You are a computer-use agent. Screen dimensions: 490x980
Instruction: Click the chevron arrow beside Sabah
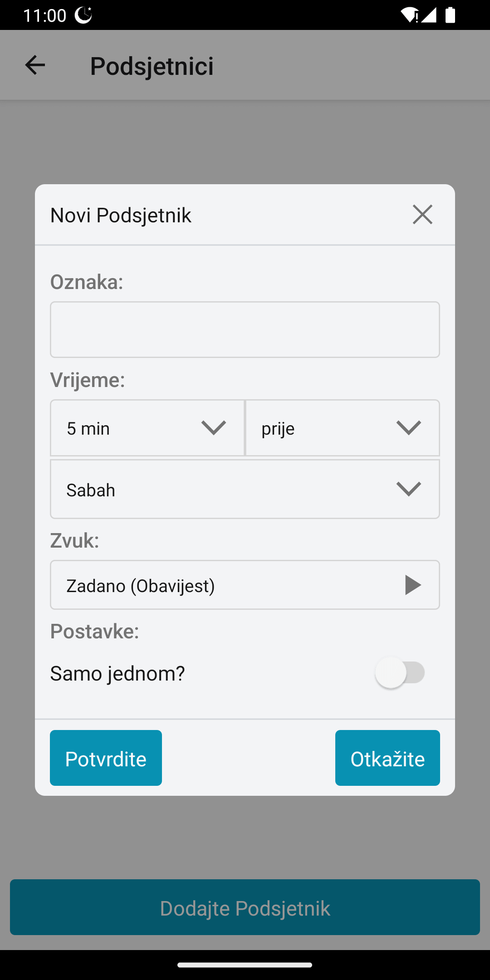(x=408, y=489)
